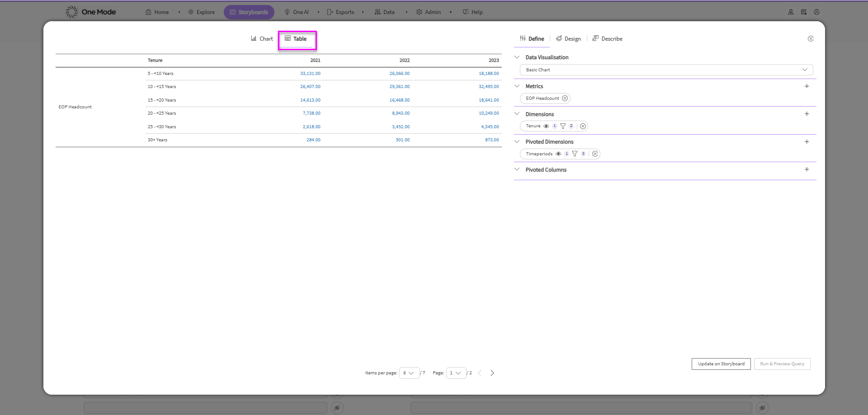Viewport: 868px width, 415px height.
Task: Remove the EOP Headcount metric
Action: click(x=565, y=98)
